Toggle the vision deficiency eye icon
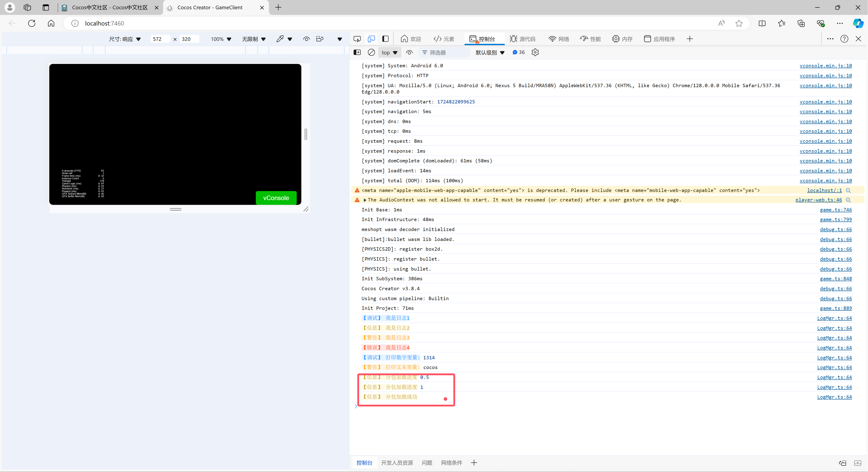Image resolution: width=868 pixels, height=472 pixels. (x=306, y=39)
